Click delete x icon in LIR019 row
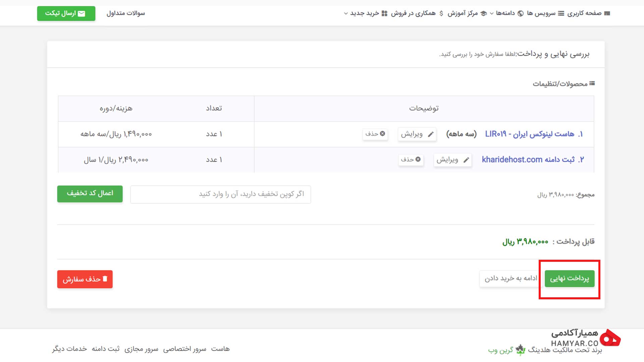This screenshot has width=644, height=362. (382, 133)
